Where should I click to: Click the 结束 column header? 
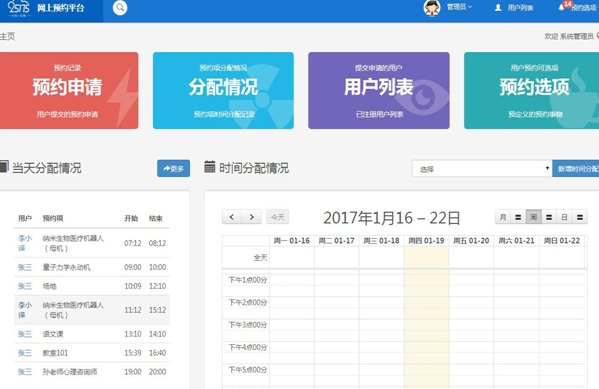(x=156, y=218)
